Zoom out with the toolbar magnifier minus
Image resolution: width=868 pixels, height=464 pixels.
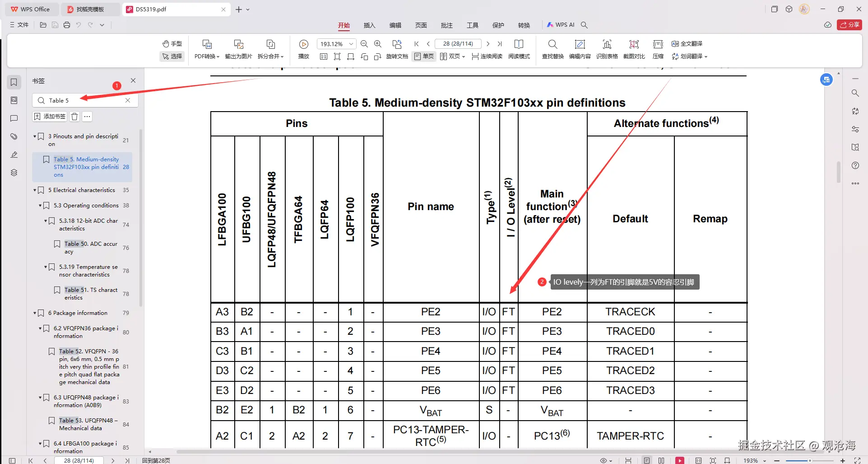364,44
